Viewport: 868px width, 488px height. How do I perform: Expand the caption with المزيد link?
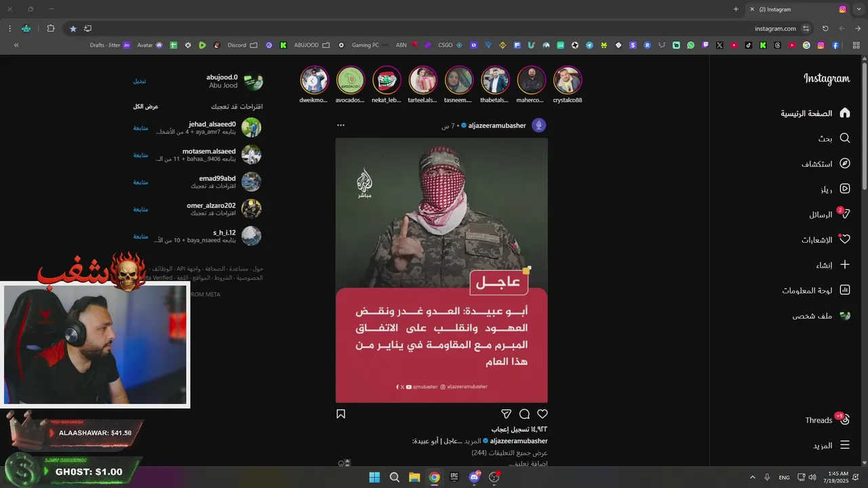point(473,441)
